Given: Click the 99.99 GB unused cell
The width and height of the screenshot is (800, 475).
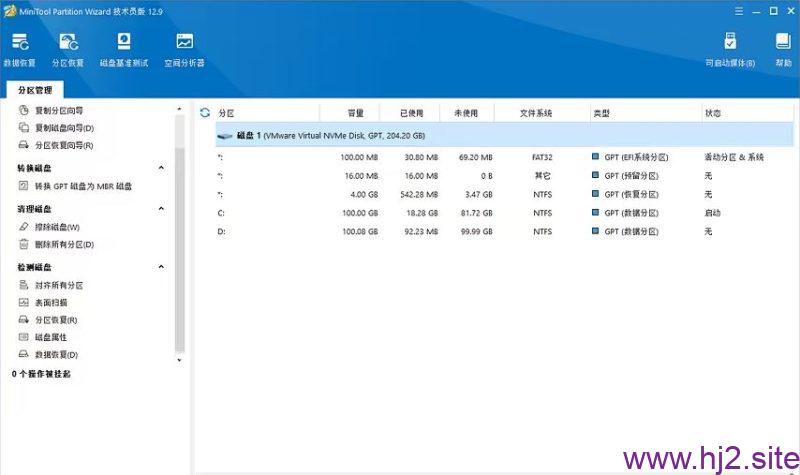Looking at the screenshot, I should [x=477, y=231].
